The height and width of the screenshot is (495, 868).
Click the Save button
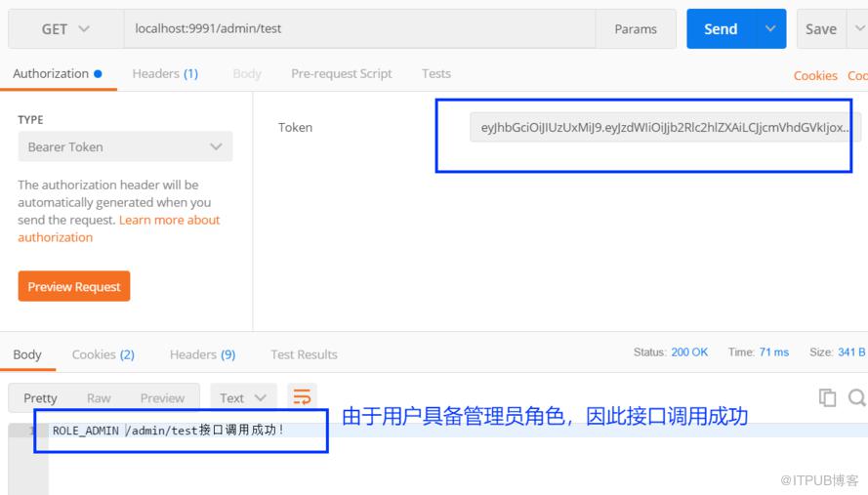tap(821, 28)
